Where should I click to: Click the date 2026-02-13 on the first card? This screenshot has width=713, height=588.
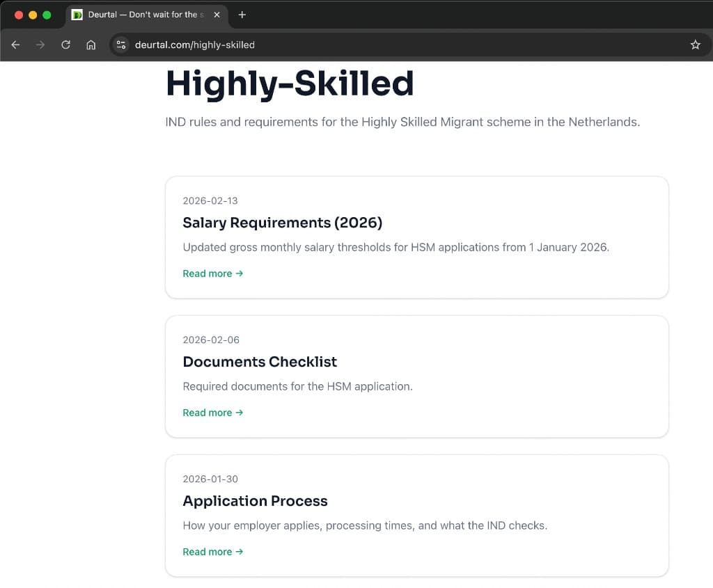(x=210, y=200)
